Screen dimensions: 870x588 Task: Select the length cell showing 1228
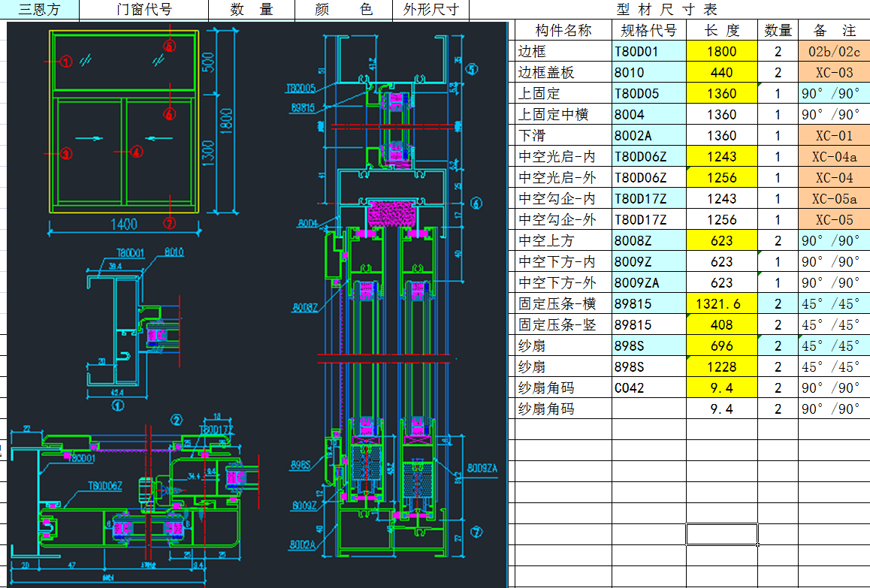click(721, 367)
